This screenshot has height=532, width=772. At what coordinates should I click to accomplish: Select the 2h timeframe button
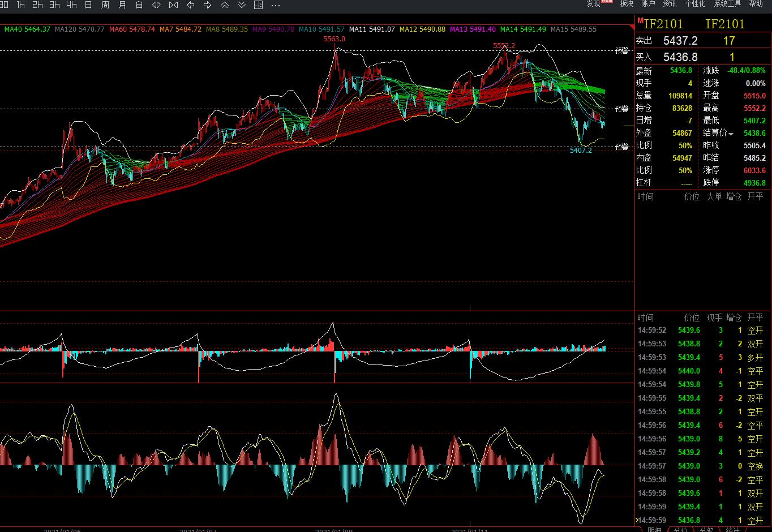[37, 5]
